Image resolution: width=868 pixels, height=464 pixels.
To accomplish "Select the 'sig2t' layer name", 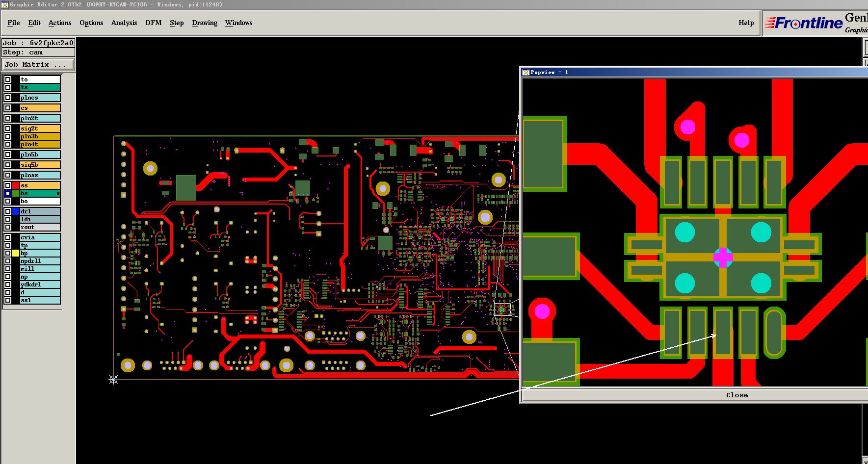I will pos(40,129).
